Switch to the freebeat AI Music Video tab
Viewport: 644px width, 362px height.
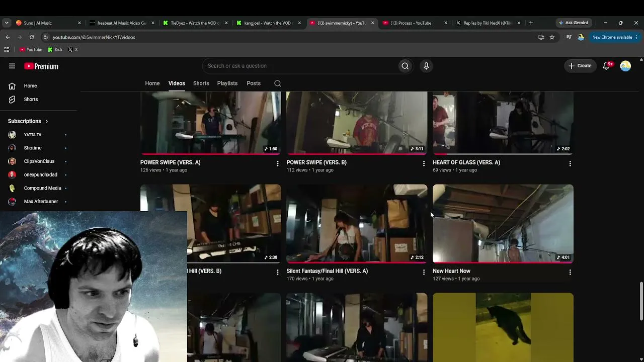121,23
